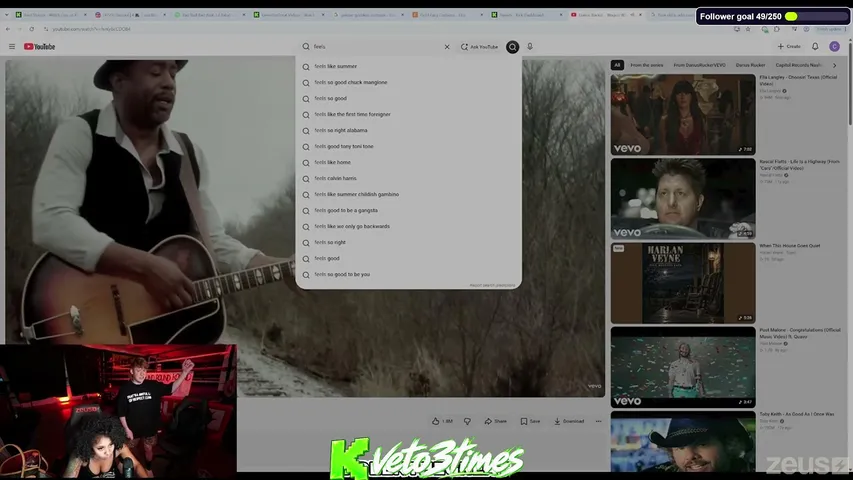Open title 'Rascal Flatts - Life Is a Highway'
The image size is (853, 480).
[x=799, y=165]
